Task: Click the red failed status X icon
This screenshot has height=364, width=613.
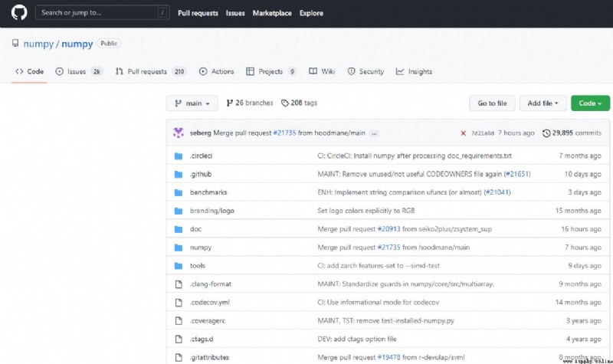Action: coord(464,133)
